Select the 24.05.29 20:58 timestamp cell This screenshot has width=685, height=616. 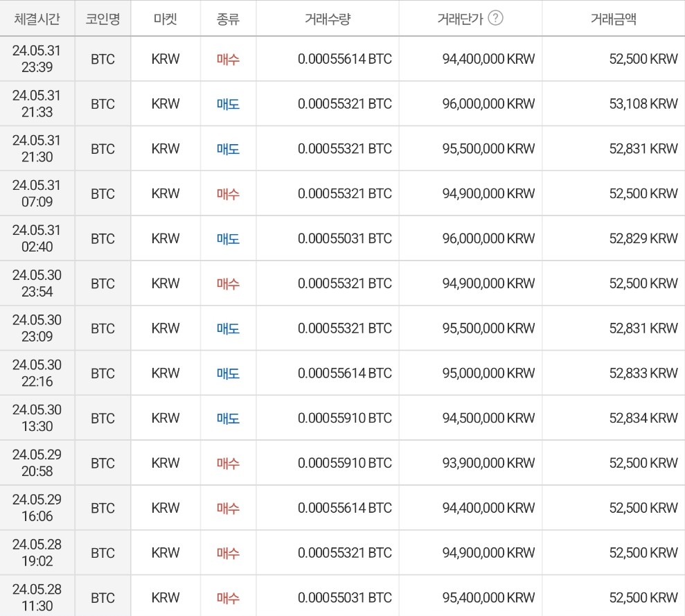[x=37, y=463]
